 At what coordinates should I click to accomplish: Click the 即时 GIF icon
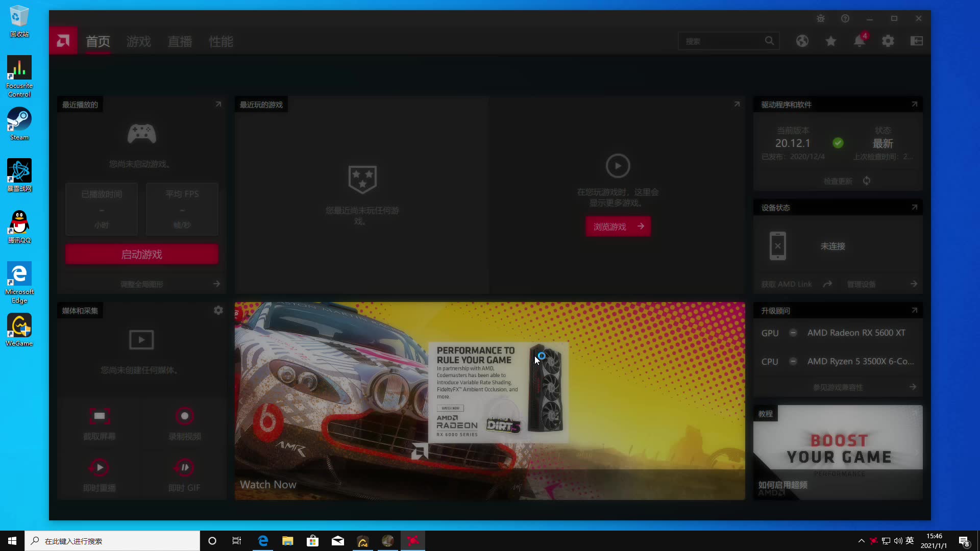click(x=184, y=467)
